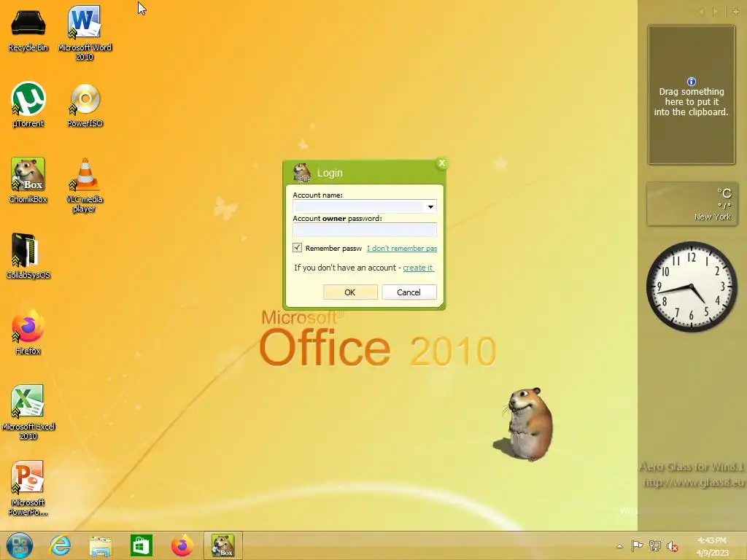747x560 pixels.
Task: Click the clipboard drop-area gadget
Action: [x=692, y=96]
